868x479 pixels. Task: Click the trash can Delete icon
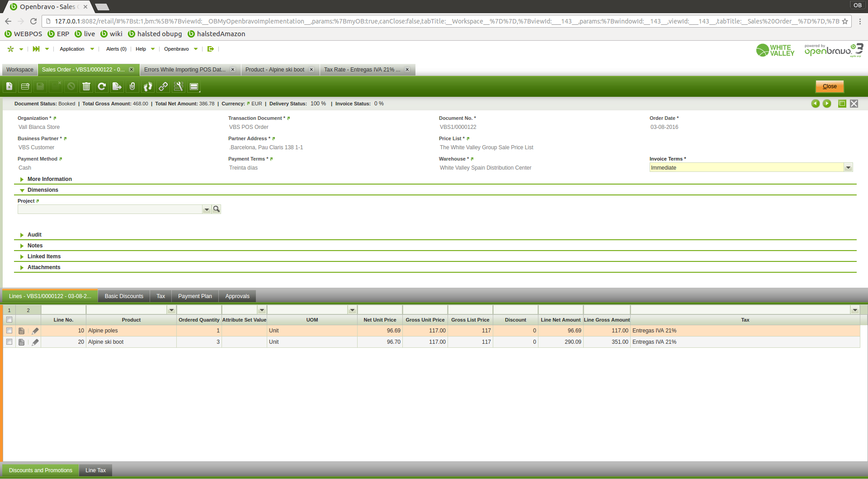tap(86, 86)
